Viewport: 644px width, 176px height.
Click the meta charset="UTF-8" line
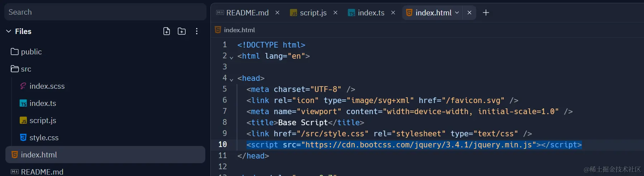[301, 89]
